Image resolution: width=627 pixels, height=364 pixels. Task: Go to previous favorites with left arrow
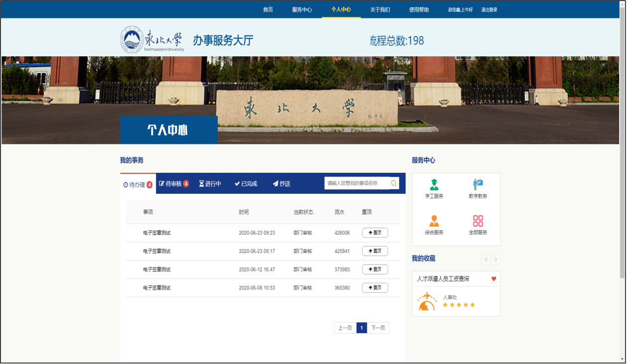(x=486, y=259)
